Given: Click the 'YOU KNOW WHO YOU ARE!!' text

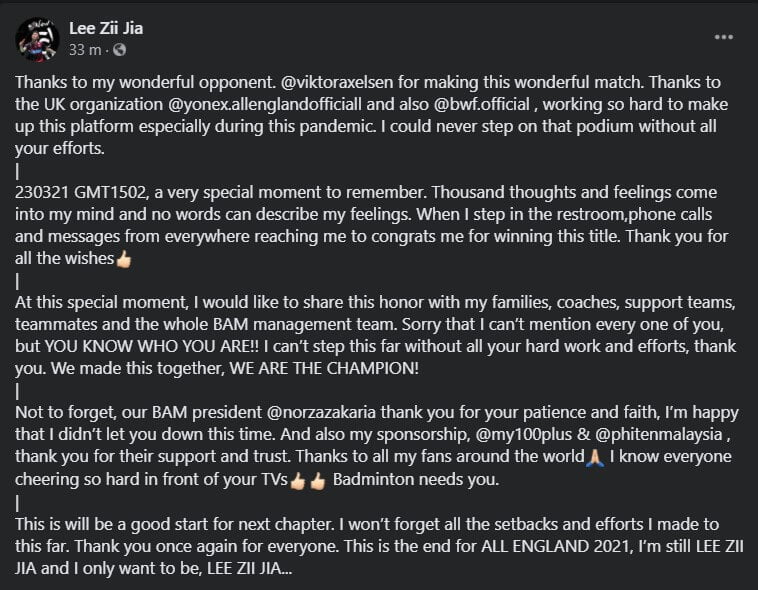Looking at the screenshot, I should coord(153,346).
